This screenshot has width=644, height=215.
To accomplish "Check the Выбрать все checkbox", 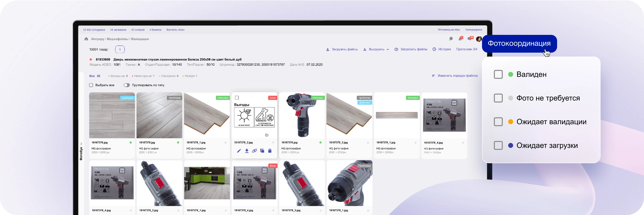I will [91, 85].
